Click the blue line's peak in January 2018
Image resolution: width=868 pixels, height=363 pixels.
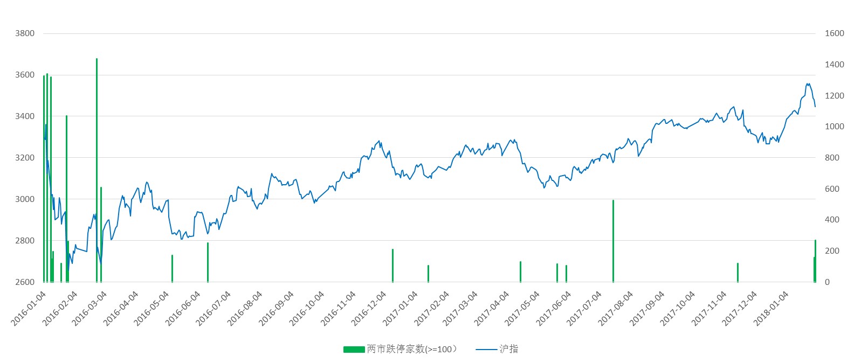click(x=808, y=84)
